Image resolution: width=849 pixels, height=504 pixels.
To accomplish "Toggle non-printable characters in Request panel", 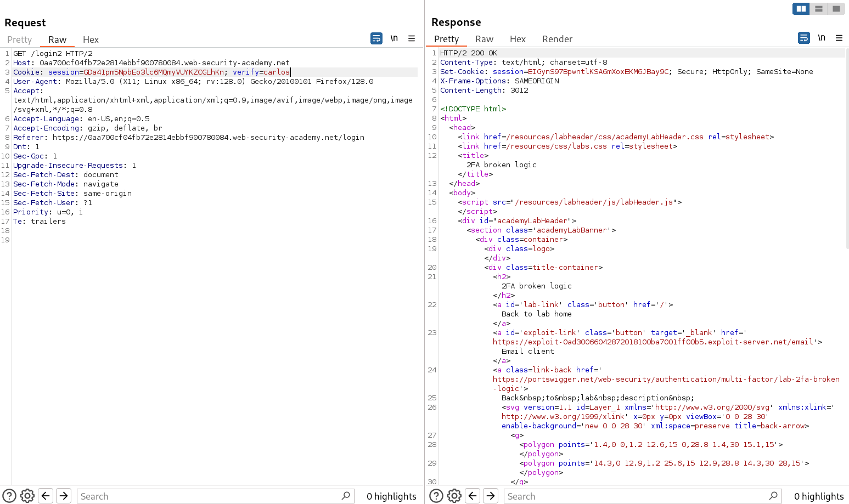I will tap(394, 38).
